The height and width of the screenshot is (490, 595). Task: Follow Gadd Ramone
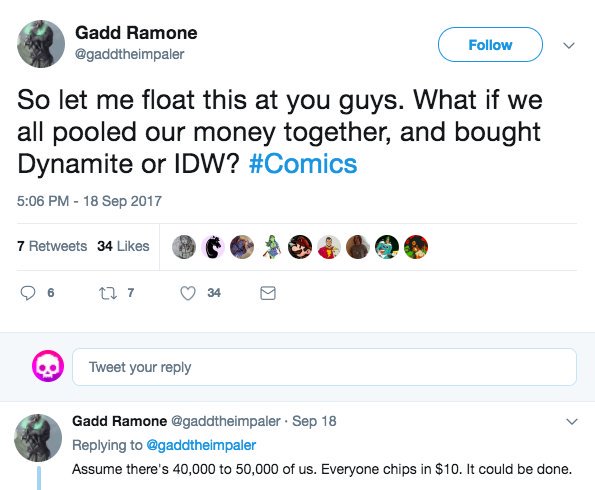490,44
